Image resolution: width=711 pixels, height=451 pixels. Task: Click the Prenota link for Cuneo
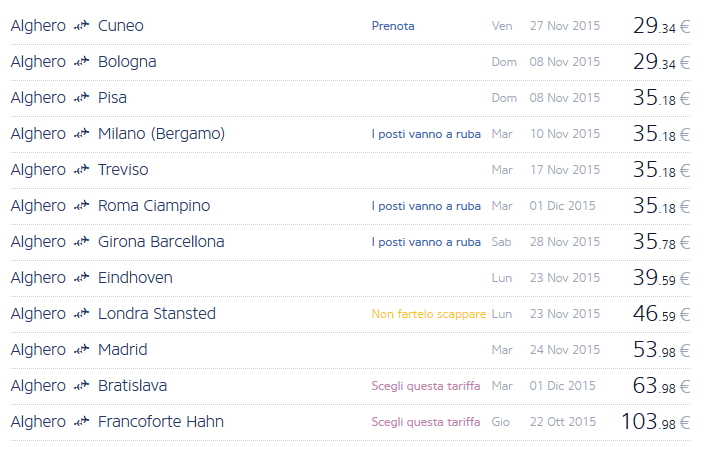click(392, 26)
